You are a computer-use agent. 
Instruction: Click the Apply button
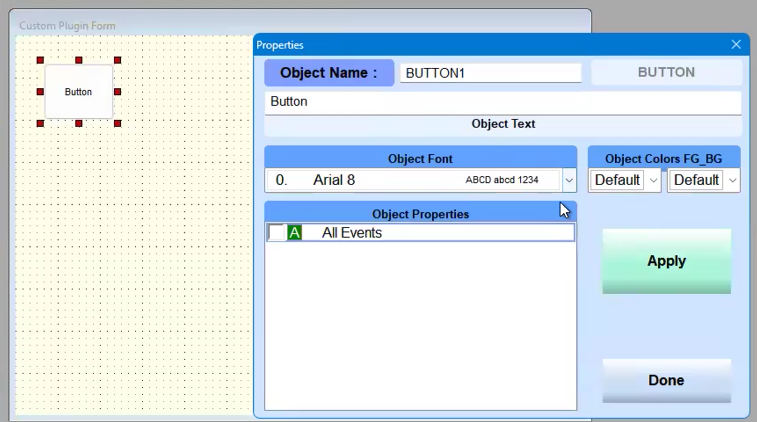[666, 261]
